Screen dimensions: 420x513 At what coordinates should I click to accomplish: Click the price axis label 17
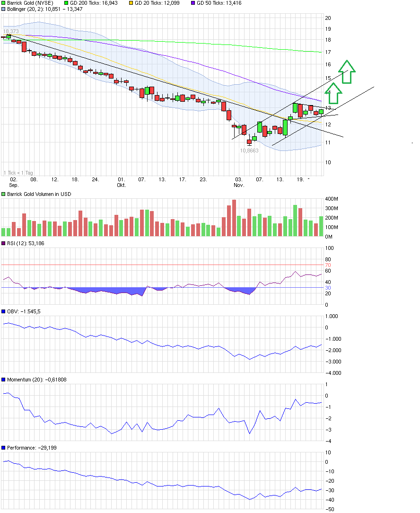(328, 52)
